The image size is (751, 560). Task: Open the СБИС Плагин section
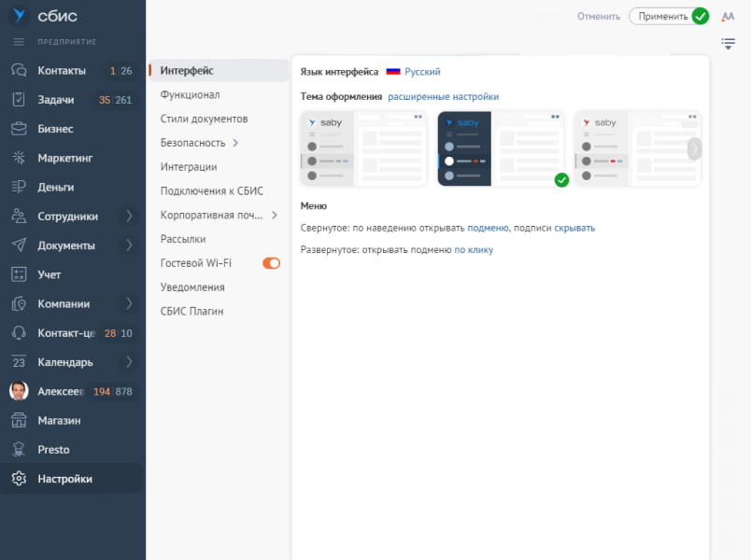(191, 311)
